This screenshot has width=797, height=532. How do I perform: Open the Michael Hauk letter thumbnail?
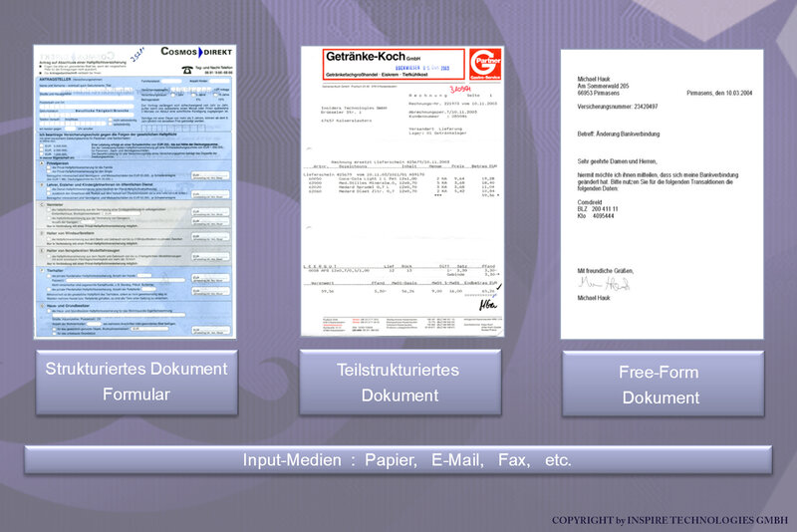coord(662,194)
